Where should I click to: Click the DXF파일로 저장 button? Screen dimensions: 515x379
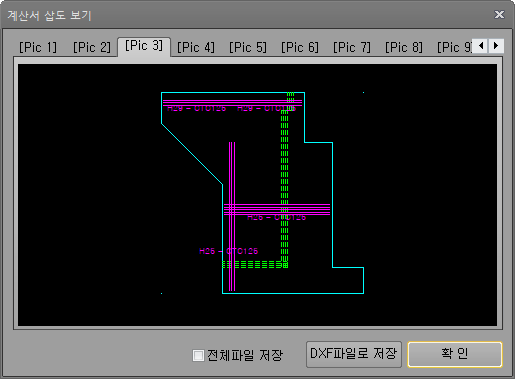pyautogui.click(x=354, y=354)
